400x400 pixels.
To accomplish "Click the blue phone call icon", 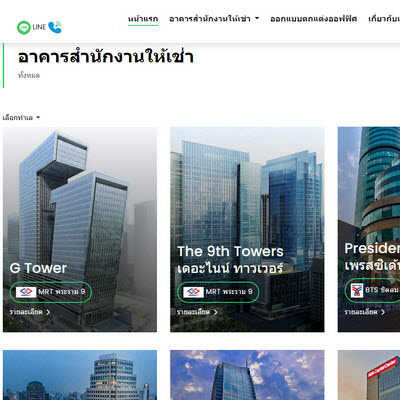I will click(x=55, y=27).
